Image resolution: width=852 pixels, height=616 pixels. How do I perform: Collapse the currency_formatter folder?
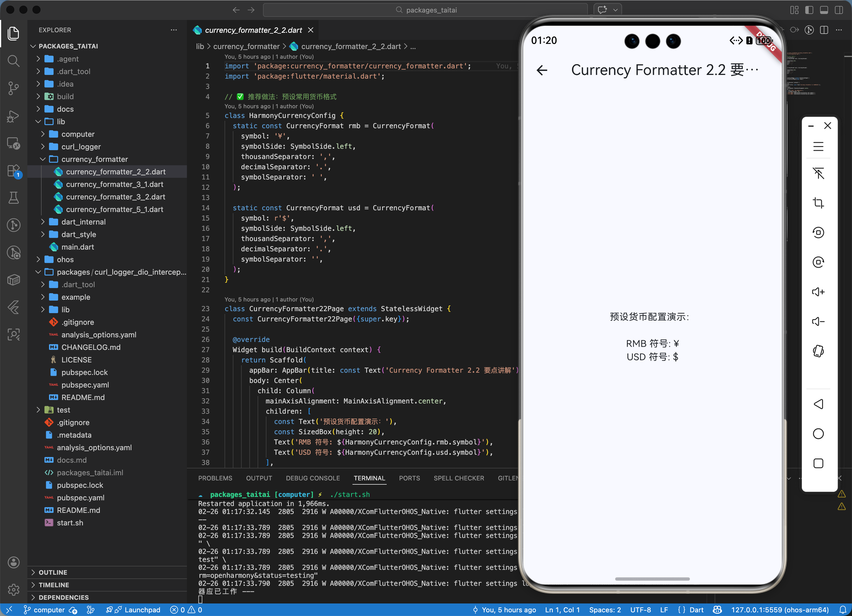tap(94, 159)
